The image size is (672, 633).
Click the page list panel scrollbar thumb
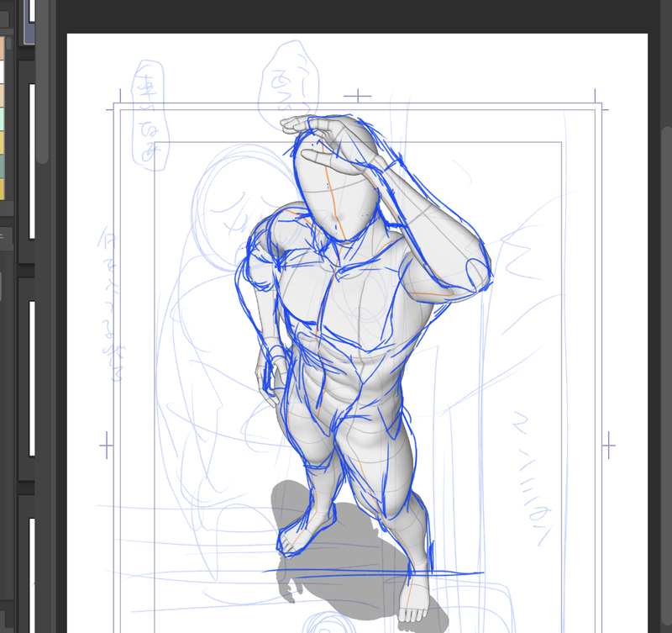(x=42, y=82)
